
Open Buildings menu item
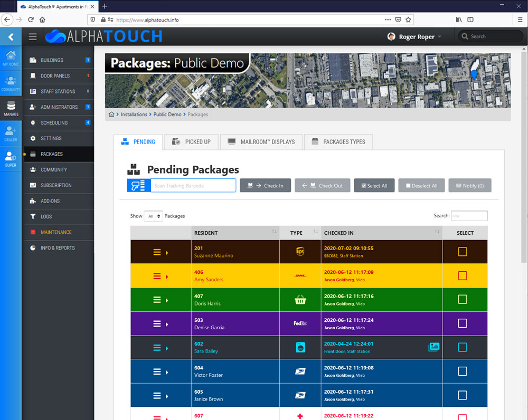click(x=59, y=60)
